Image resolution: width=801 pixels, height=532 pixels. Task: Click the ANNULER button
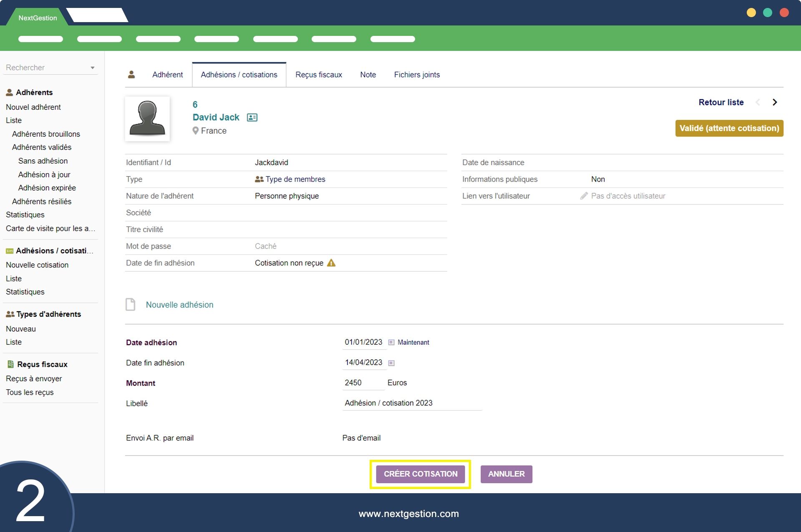pyautogui.click(x=506, y=474)
